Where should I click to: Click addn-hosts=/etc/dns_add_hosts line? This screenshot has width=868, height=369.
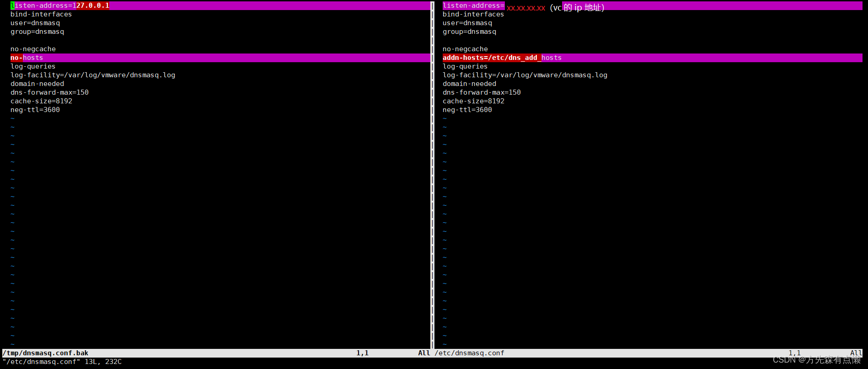pos(653,58)
